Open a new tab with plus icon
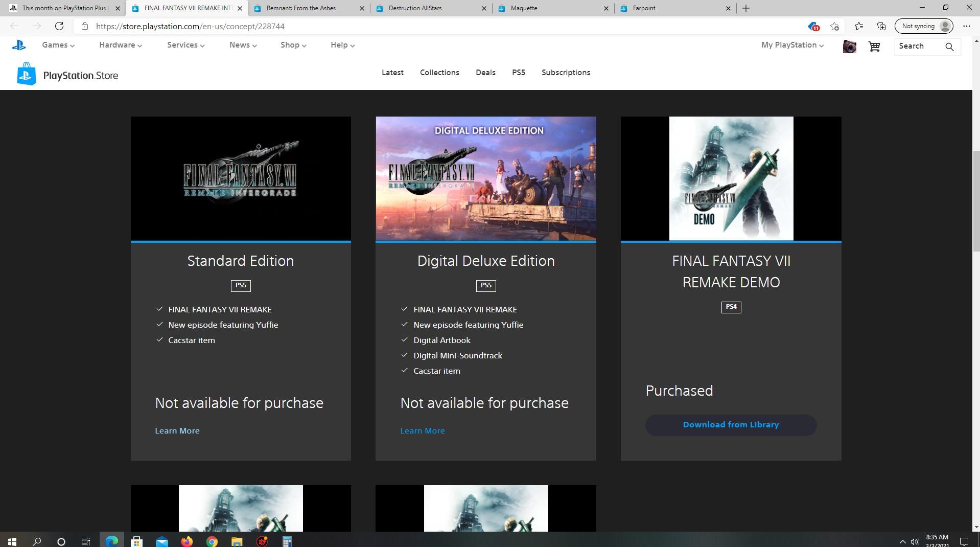The width and height of the screenshot is (980, 547). coord(746,8)
